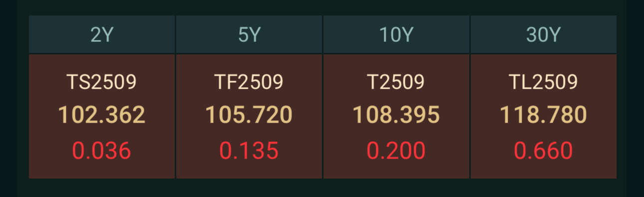This screenshot has width=644, height=197.
Task: Click the 105.720 price value
Action: click(x=249, y=115)
